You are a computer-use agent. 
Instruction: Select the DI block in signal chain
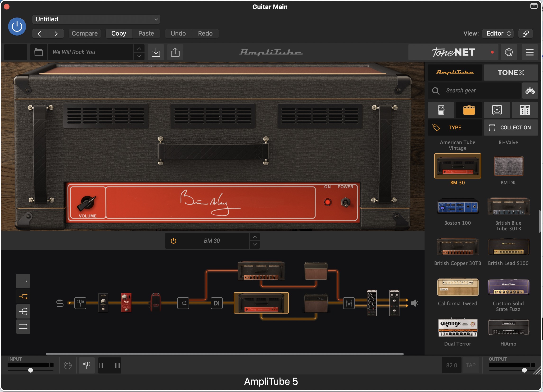(217, 303)
